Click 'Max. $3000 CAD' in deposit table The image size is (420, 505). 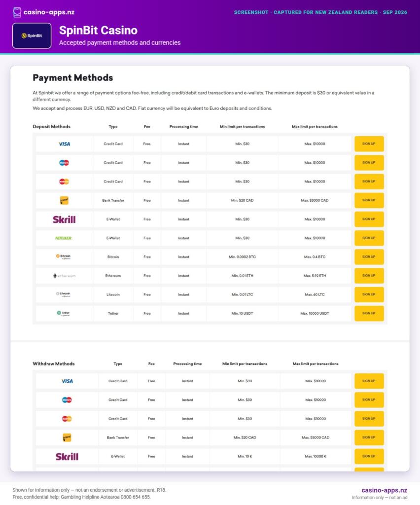tap(315, 200)
